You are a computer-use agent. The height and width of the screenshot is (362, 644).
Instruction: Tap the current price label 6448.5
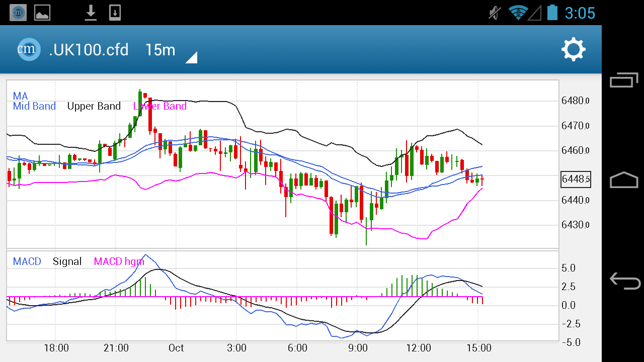[576, 179]
